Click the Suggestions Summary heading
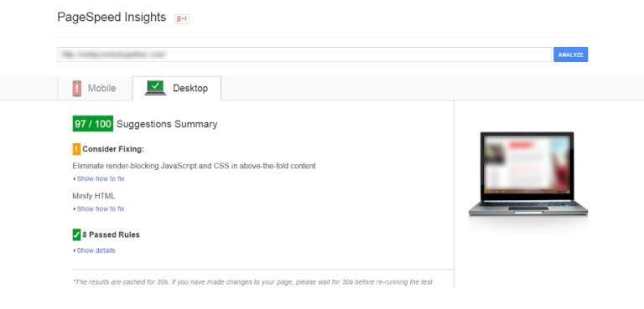644x309 pixels. (167, 124)
